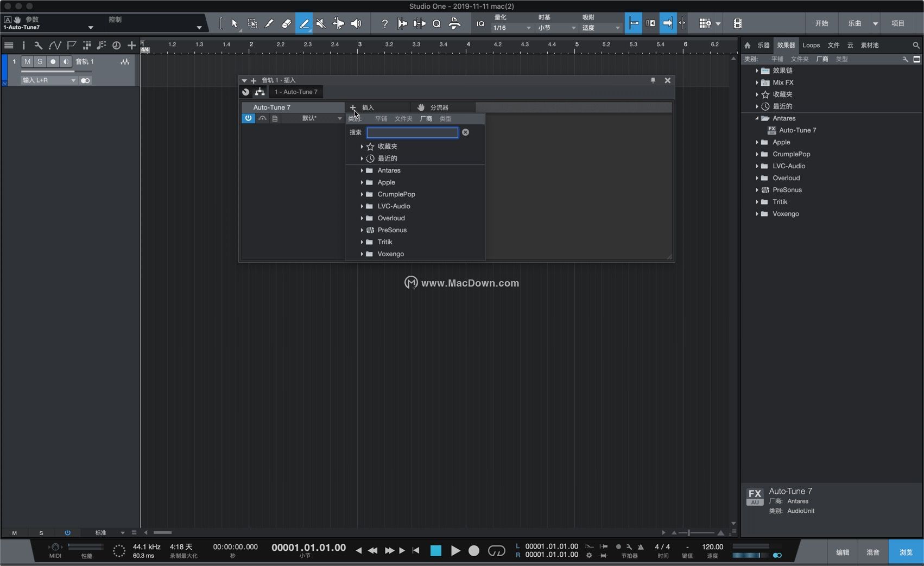The height and width of the screenshot is (566, 924).
Task: Open the snap 适度 dropdown
Action: pyautogui.click(x=600, y=28)
